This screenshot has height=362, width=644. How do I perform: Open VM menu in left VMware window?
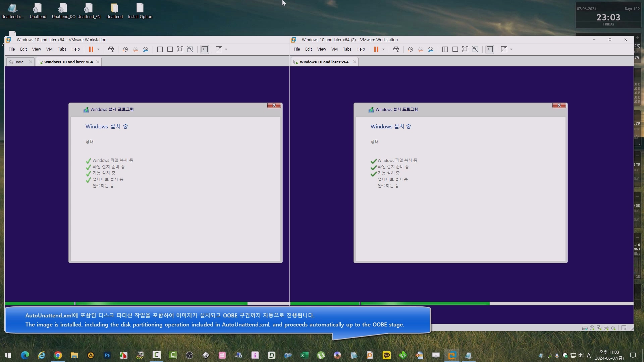coord(49,49)
